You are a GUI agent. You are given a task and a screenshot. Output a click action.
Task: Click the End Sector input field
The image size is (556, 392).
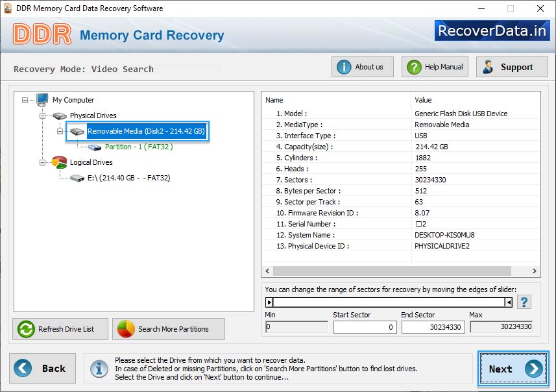pos(433,326)
